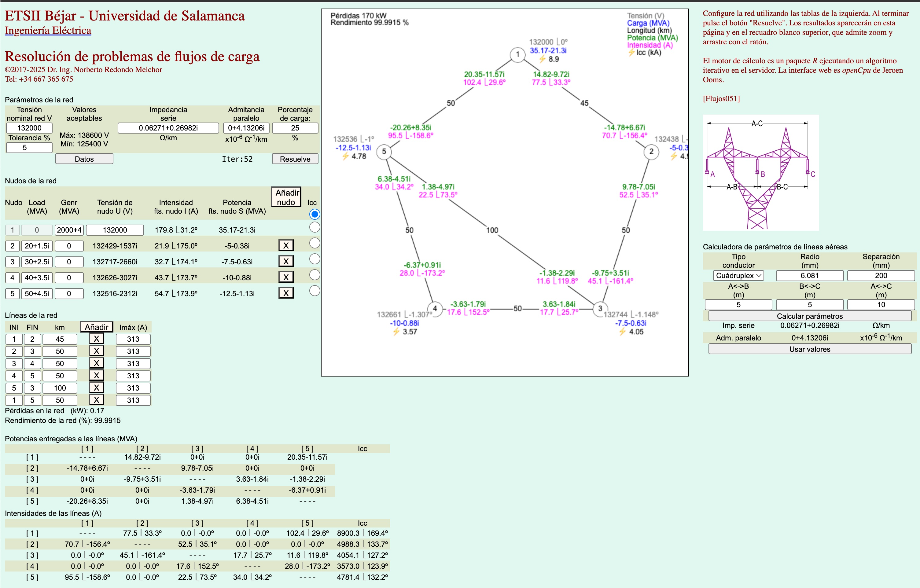The image size is (920, 588).
Task: Click the transmission tower phase diagram
Action: click(x=760, y=173)
